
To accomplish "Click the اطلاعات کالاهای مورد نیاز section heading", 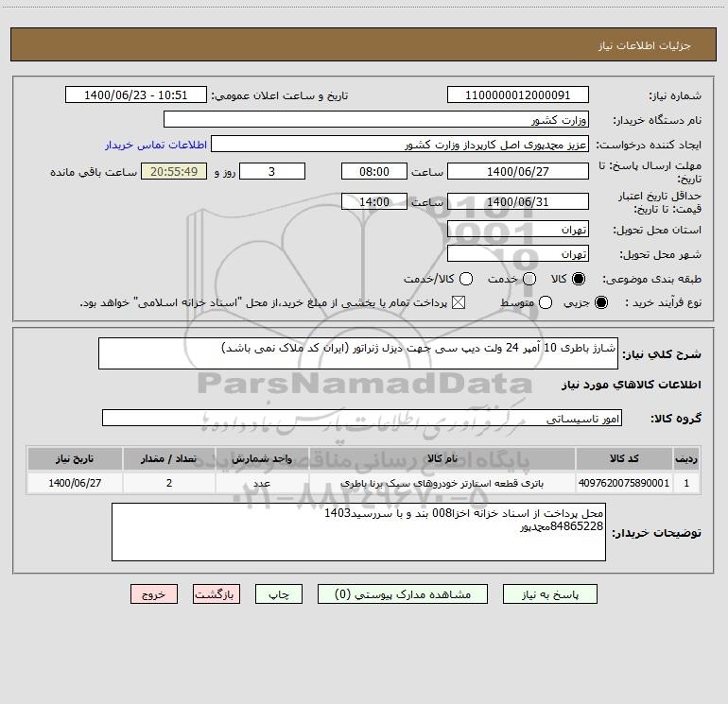I will 632,385.
